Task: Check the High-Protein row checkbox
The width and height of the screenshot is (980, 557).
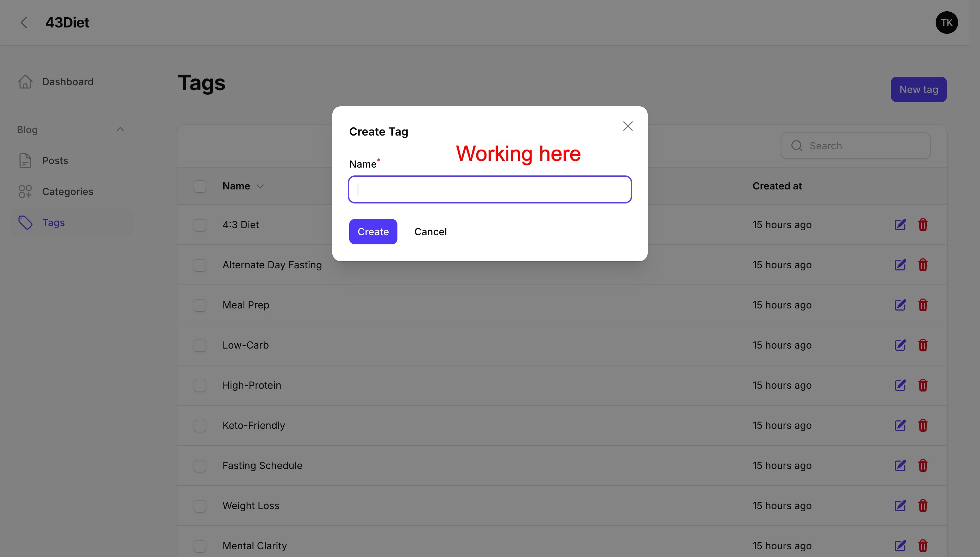Action: click(x=200, y=386)
